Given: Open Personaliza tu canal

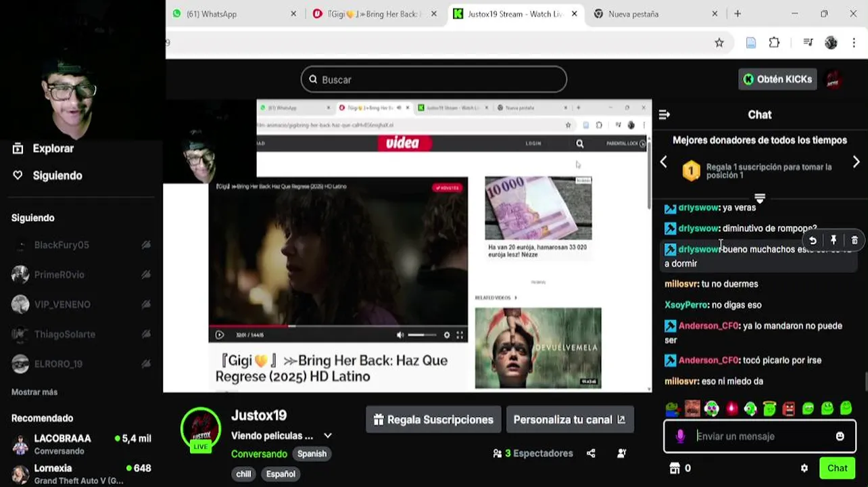Looking at the screenshot, I should click(x=569, y=419).
